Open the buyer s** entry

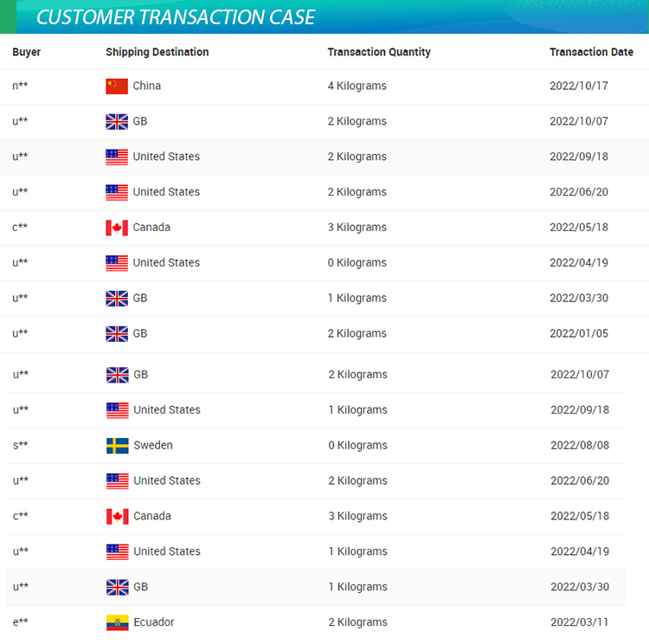(20, 446)
